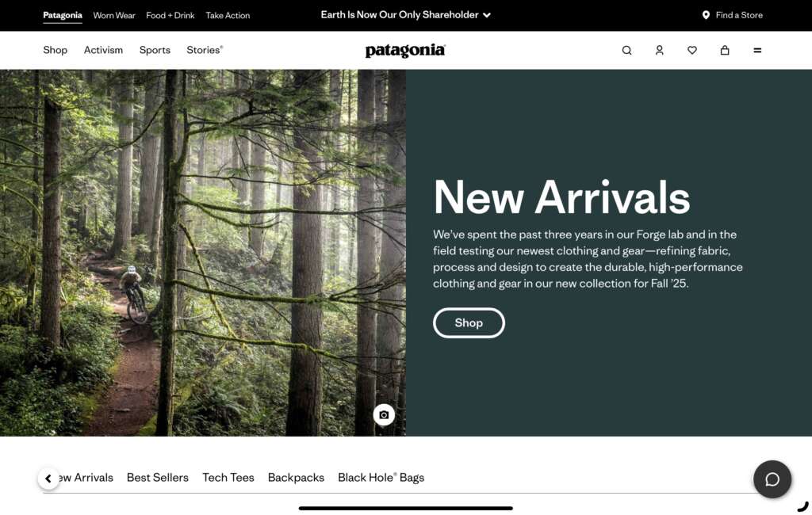The width and height of the screenshot is (812, 515).
Task: Click the left carousel arrow
Action: tap(48, 479)
